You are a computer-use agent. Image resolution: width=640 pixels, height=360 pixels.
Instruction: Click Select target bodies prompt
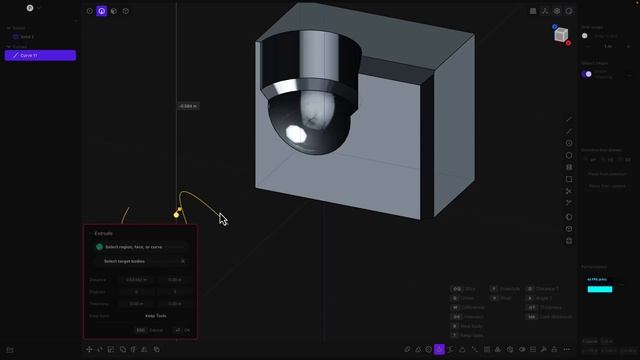tap(139, 261)
